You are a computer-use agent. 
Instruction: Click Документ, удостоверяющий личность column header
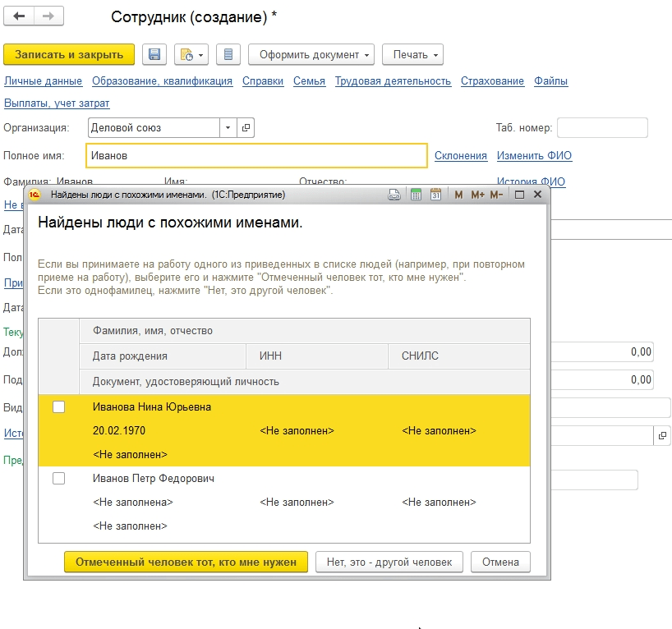point(305,381)
